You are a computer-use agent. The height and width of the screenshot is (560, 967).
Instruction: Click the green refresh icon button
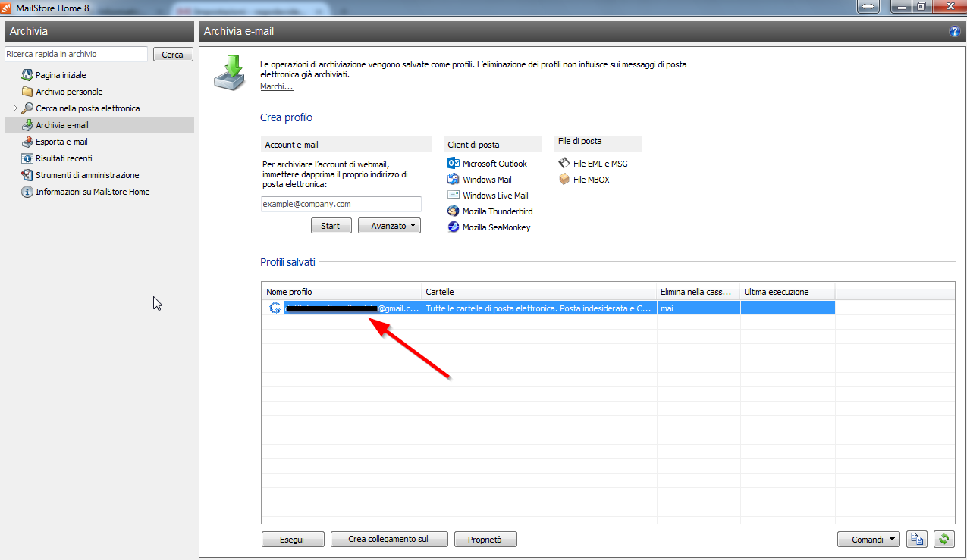[x=943, y=540]
